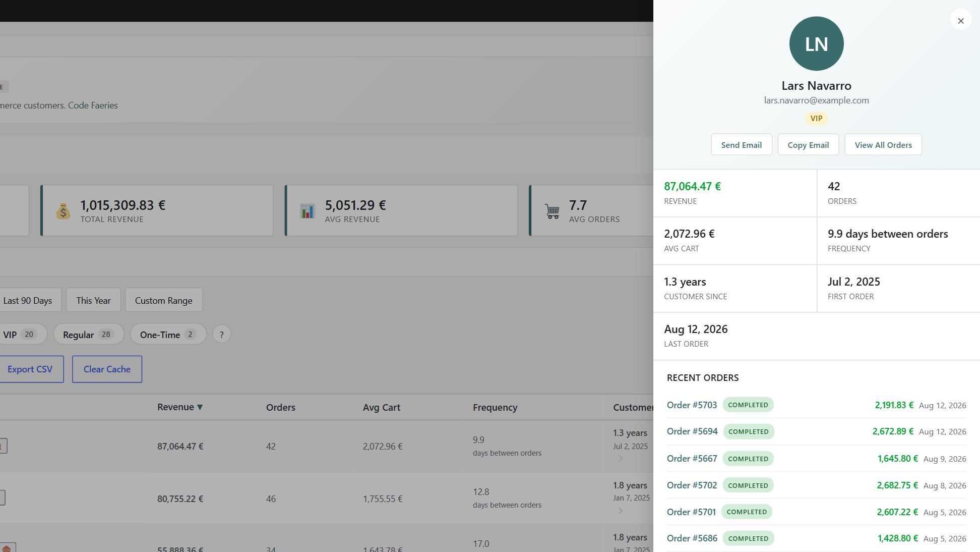
Task: Click the Send Email button
Action: (x=742, y=145)
